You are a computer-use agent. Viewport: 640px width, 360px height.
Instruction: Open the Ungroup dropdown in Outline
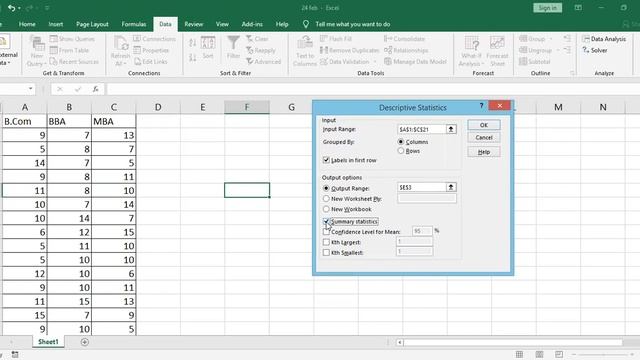(x=558, y=50)
